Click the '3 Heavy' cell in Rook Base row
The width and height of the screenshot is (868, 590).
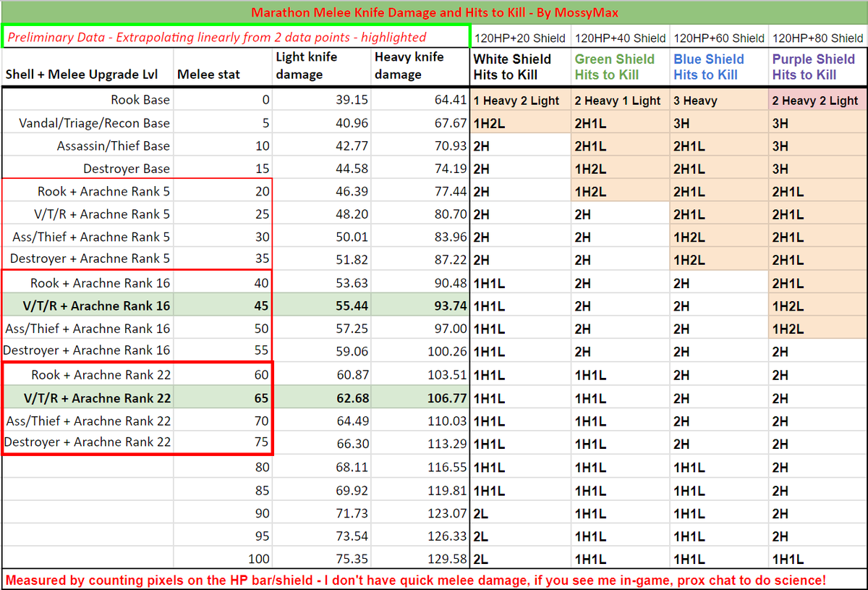click(719, 101)
